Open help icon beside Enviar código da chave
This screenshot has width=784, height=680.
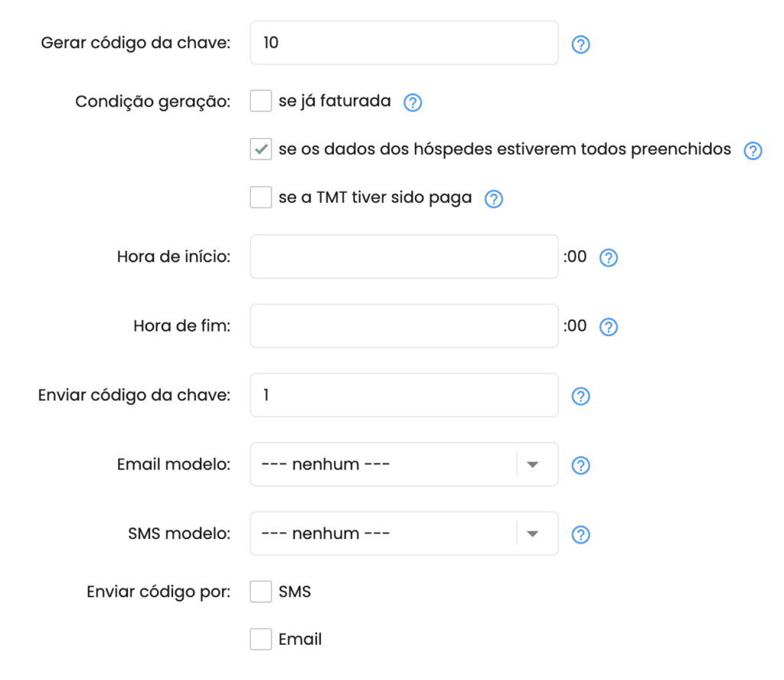(x=580, y=397)
